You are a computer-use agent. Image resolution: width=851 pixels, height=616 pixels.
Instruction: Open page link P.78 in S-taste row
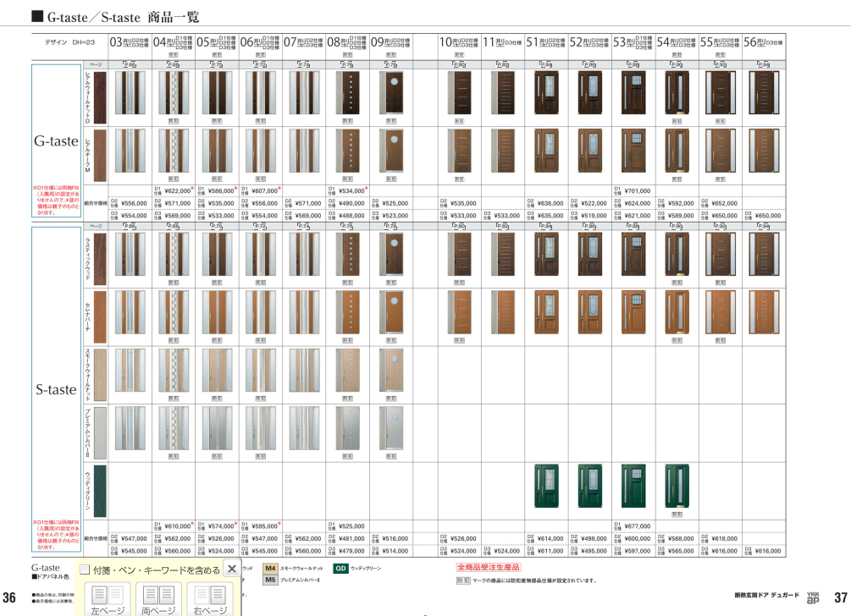coord(390,226)
